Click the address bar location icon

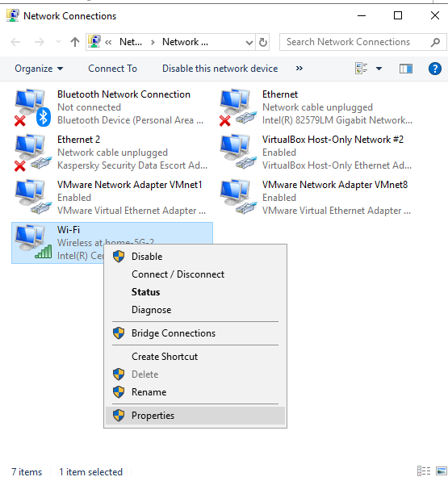pyautogui.click(x=94, y=42)
